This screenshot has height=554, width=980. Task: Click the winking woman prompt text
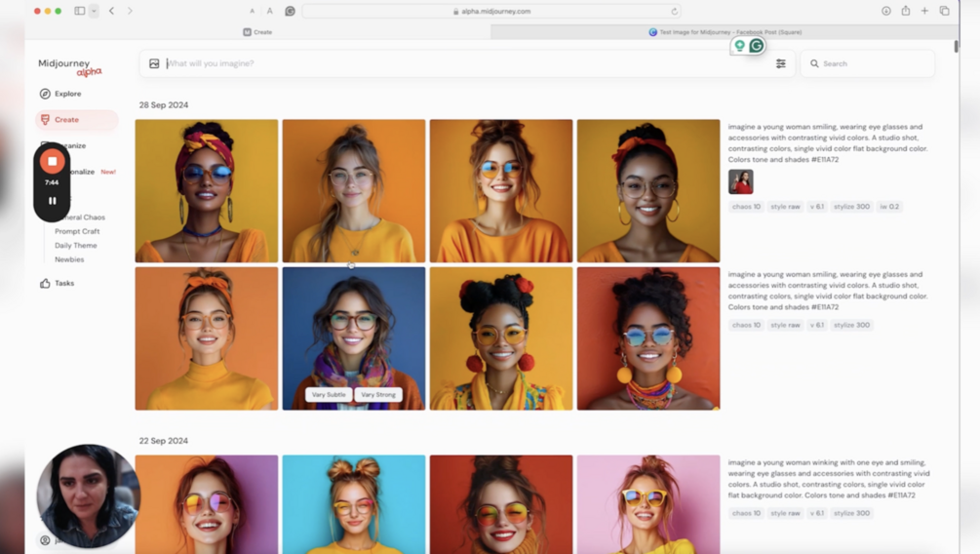[829, 479]
